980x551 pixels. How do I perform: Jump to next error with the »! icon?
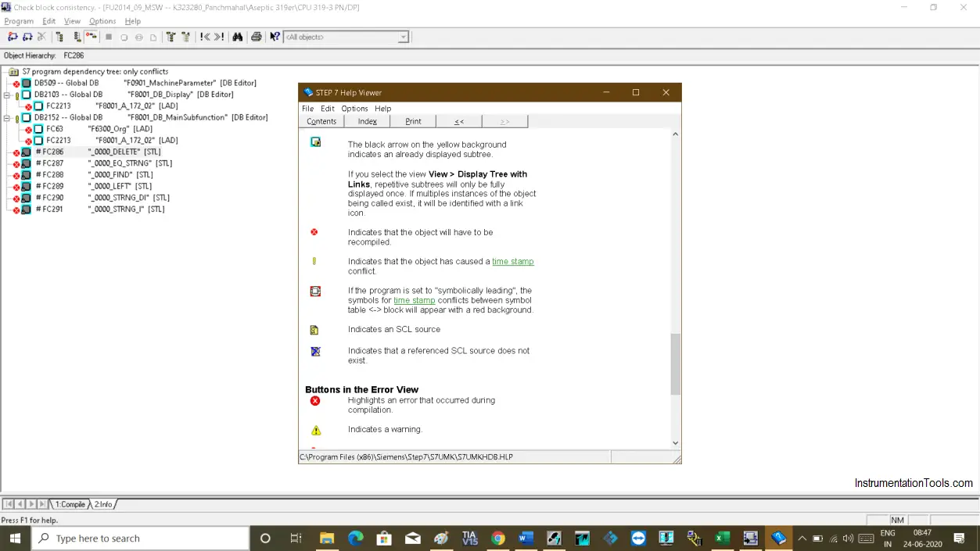tap(219, 37)
